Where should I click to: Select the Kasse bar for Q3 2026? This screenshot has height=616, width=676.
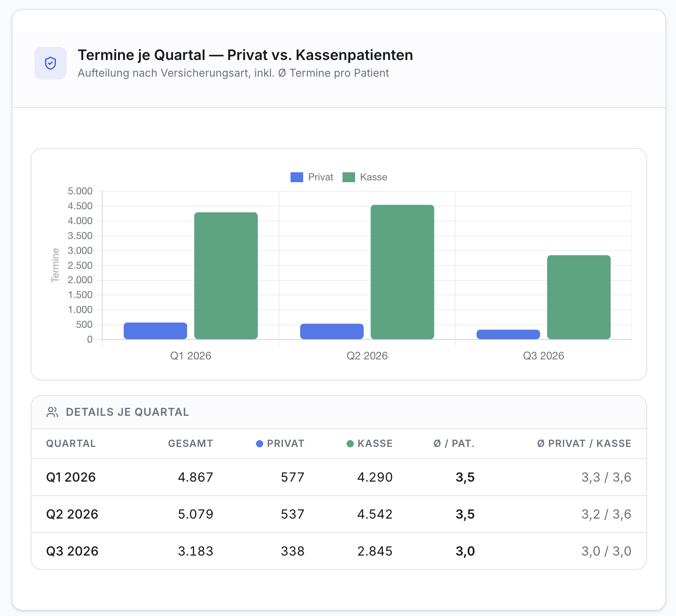click(579, 297)
